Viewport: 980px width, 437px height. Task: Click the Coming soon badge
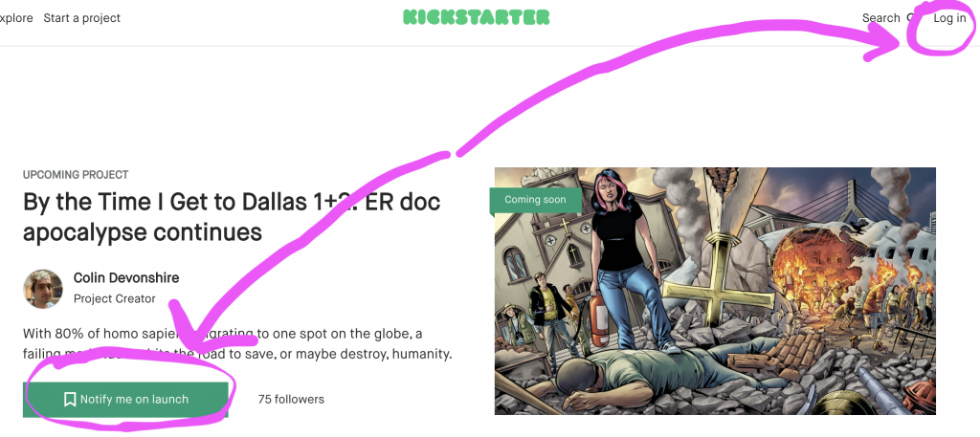535,200
